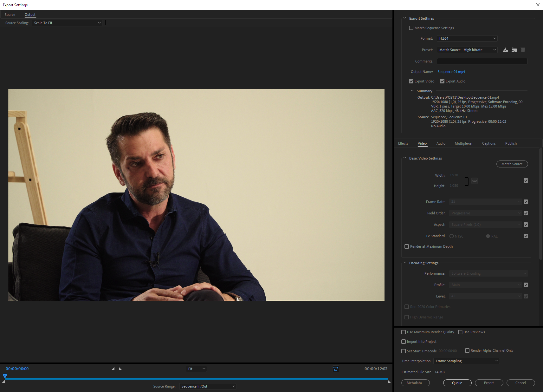Click the Metadata button

click(416, 383)
